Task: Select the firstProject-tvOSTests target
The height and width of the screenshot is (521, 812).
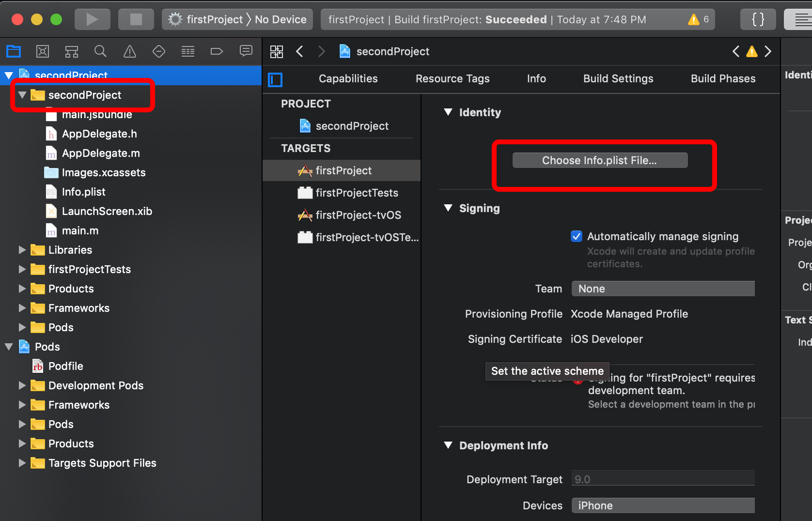Action: tap(342, 237)
